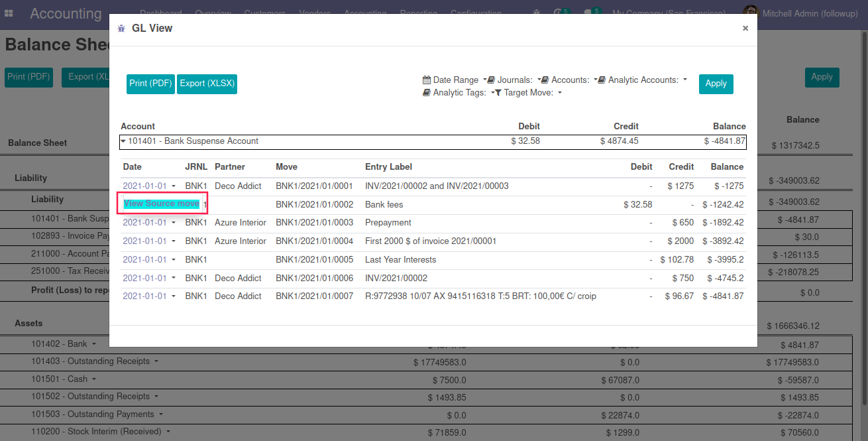
Task: Click Mitchell Admin avatar picture
Action: click(750, 13)
